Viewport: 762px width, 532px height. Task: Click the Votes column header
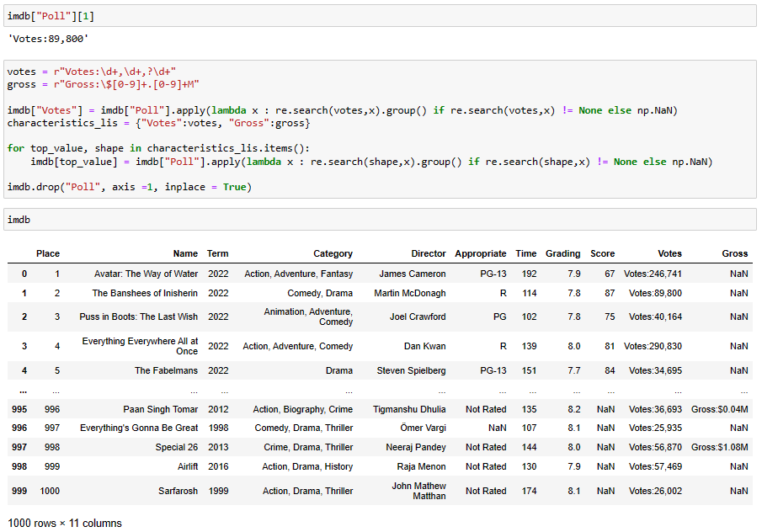[x=670, y=253]
